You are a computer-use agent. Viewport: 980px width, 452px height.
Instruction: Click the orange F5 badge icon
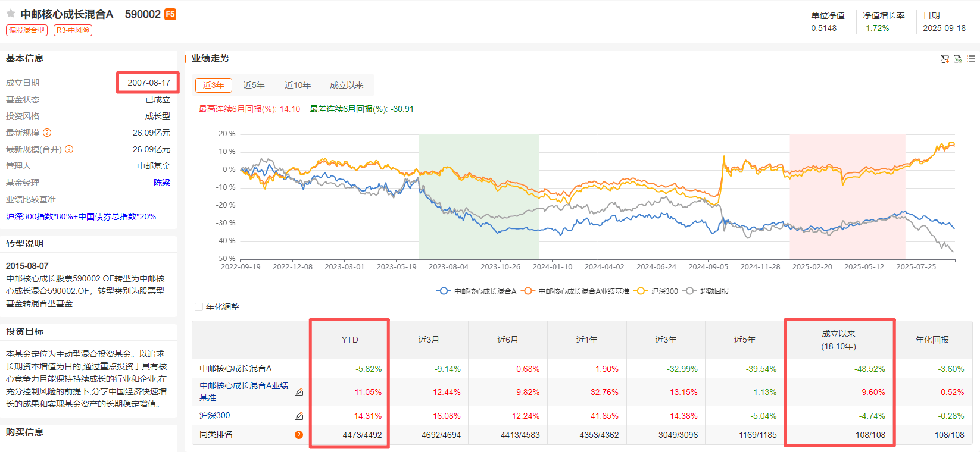(170, 14)
